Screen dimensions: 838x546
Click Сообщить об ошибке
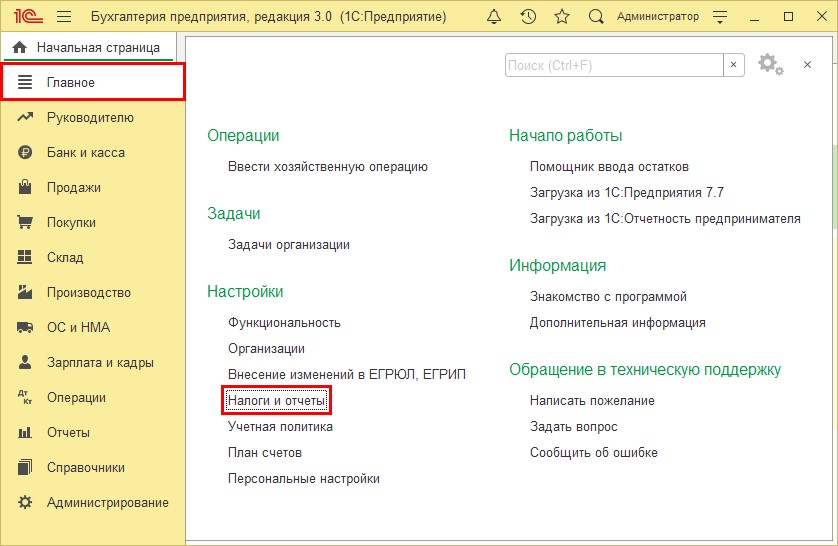click(x=593, y=453)
